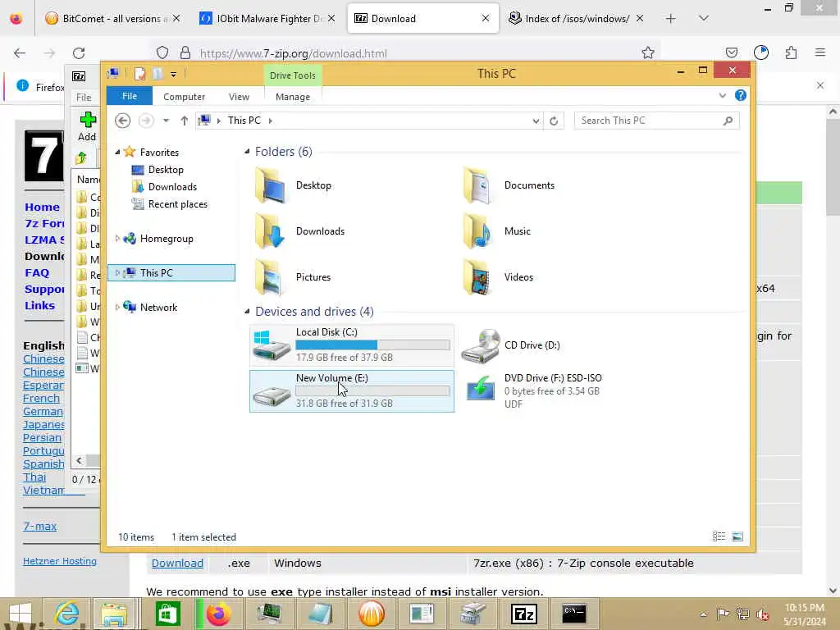Reload the Firefox page
840x630 pixels.
[79, 53]
